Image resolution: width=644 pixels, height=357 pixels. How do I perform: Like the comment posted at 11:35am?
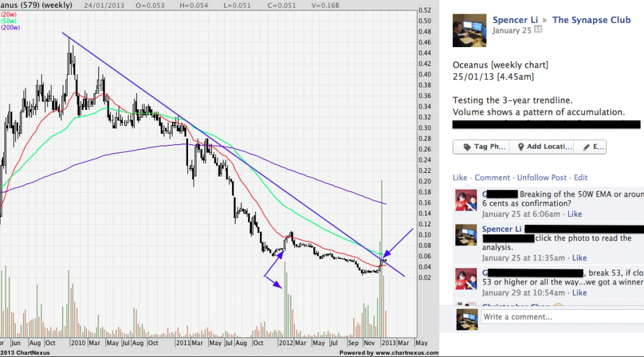coord(579,258)
